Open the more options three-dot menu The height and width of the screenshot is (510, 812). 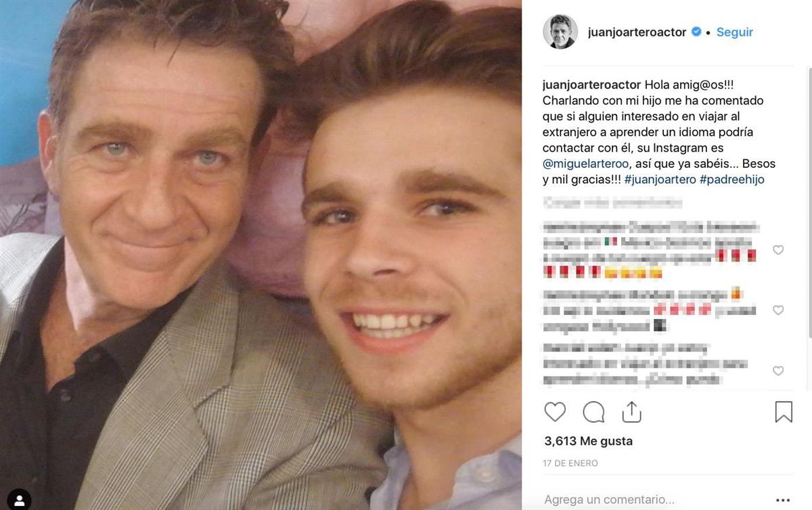784,501
